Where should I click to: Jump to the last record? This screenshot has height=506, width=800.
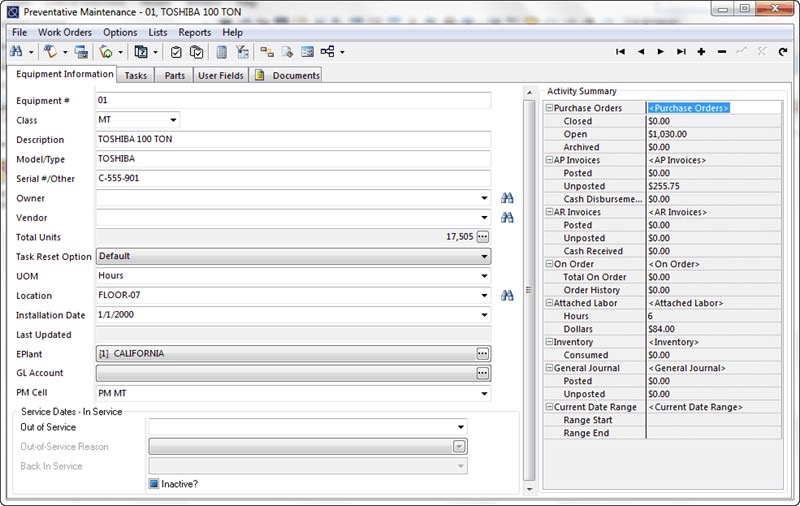click(x=681, y=52)
